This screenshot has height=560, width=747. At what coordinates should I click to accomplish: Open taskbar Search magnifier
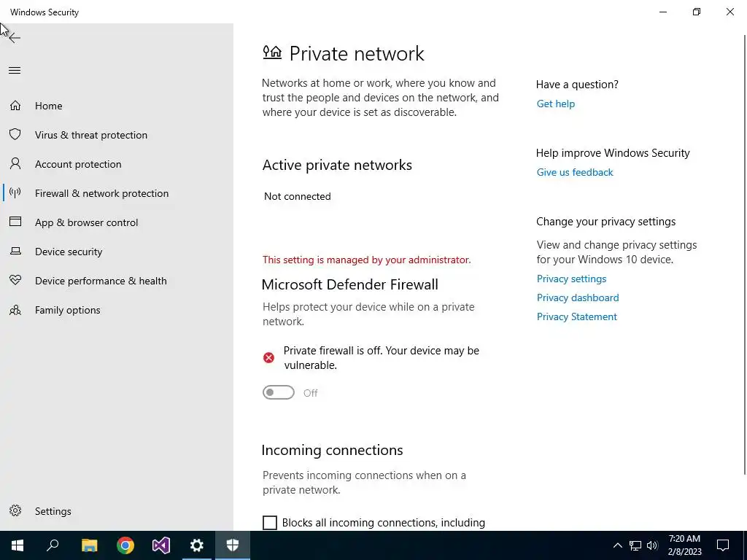[x=53, y=545]
